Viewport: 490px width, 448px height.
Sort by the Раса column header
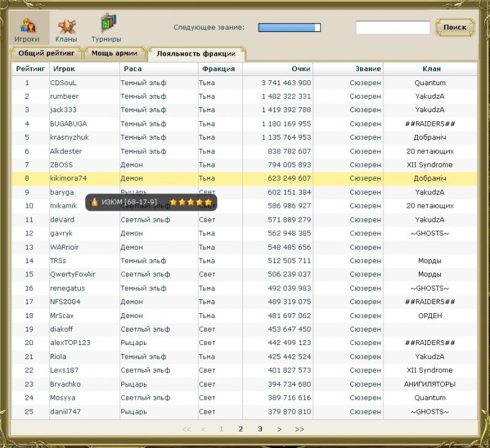point(133,69)
